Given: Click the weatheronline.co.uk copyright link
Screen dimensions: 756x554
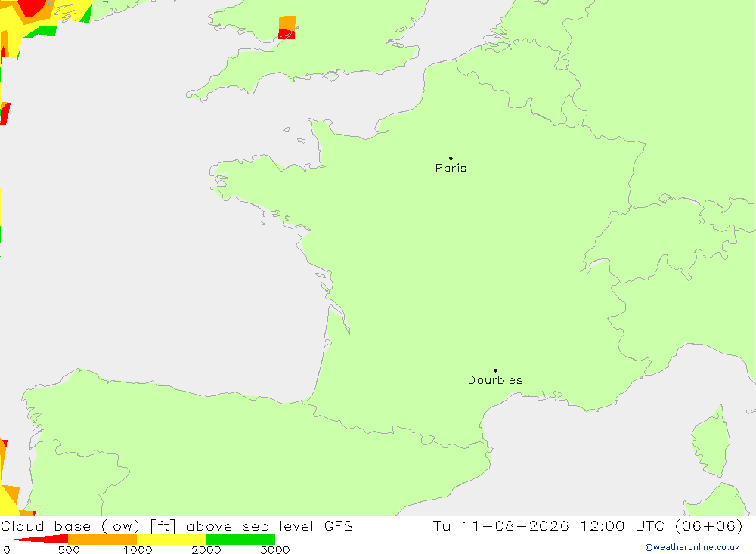Looking at the screenshot, I should point(692,547).
